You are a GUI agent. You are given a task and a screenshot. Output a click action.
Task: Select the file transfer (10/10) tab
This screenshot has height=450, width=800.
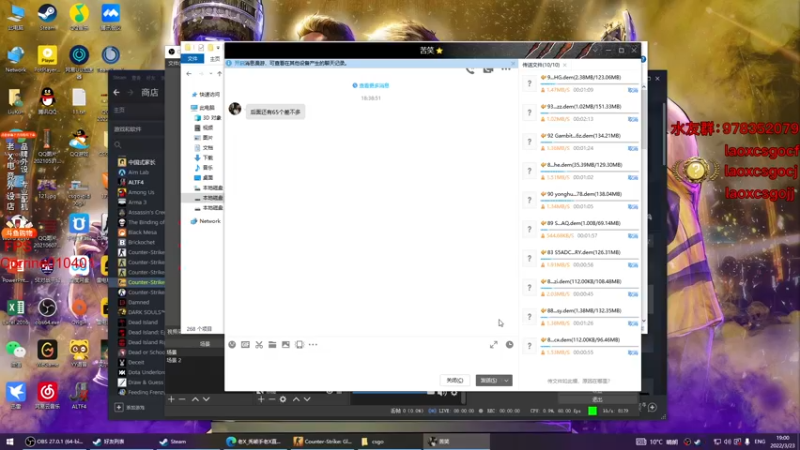pyautogui.click(x=541, y=65)
